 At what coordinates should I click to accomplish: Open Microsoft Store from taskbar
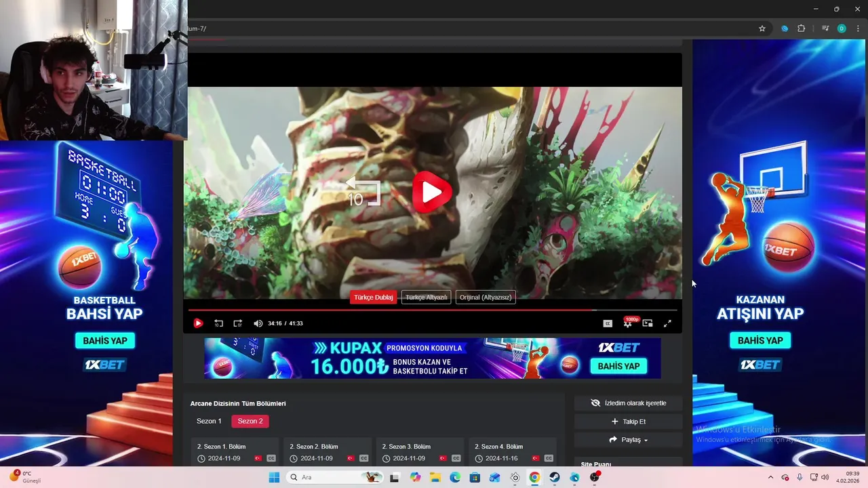[x=475, y=477]
